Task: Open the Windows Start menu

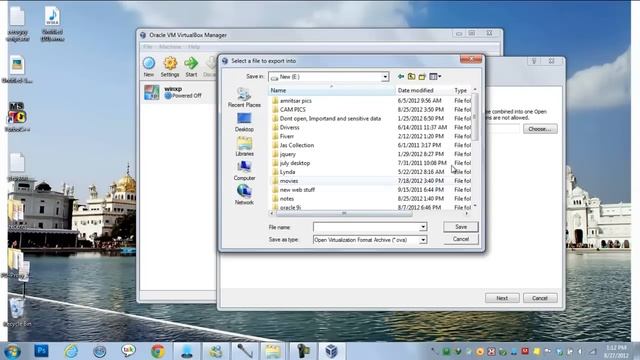Action: [x=12, y=351]
